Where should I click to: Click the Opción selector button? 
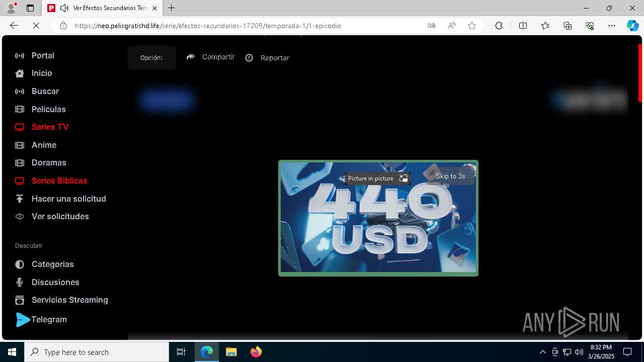pyautogui.click(x=151, y=57)
